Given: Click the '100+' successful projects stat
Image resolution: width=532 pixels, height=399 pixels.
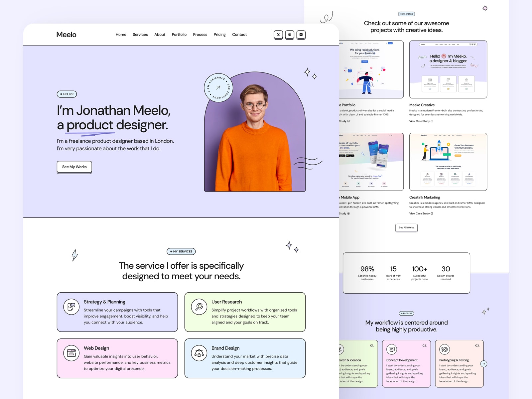Looking at the screenshot, I should tap(420, 269).
